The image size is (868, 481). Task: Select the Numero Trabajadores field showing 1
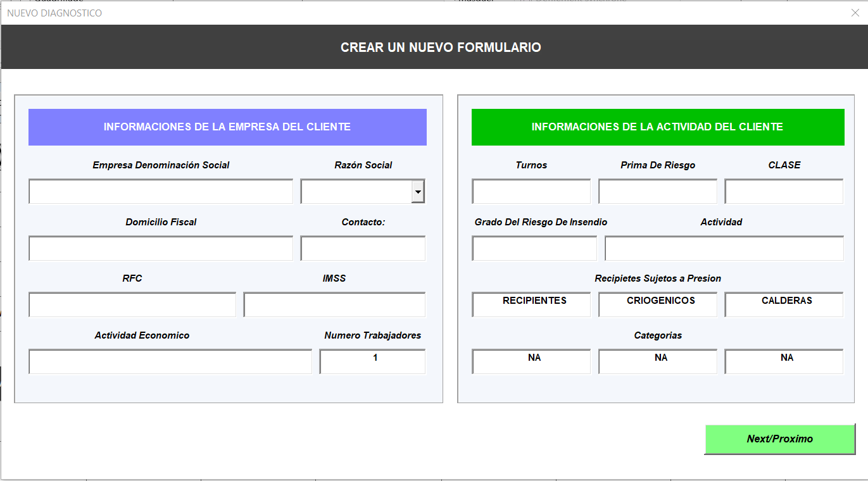(372, 361)
